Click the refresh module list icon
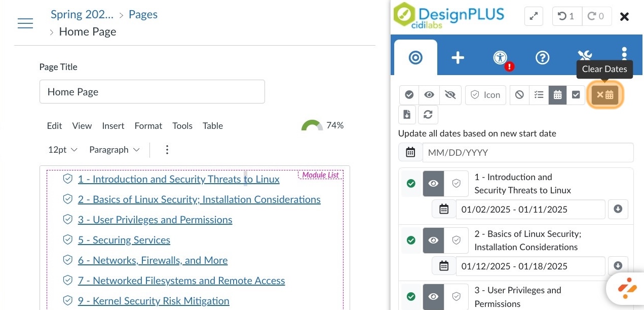The image size is (644, 310). pos(428,115)
